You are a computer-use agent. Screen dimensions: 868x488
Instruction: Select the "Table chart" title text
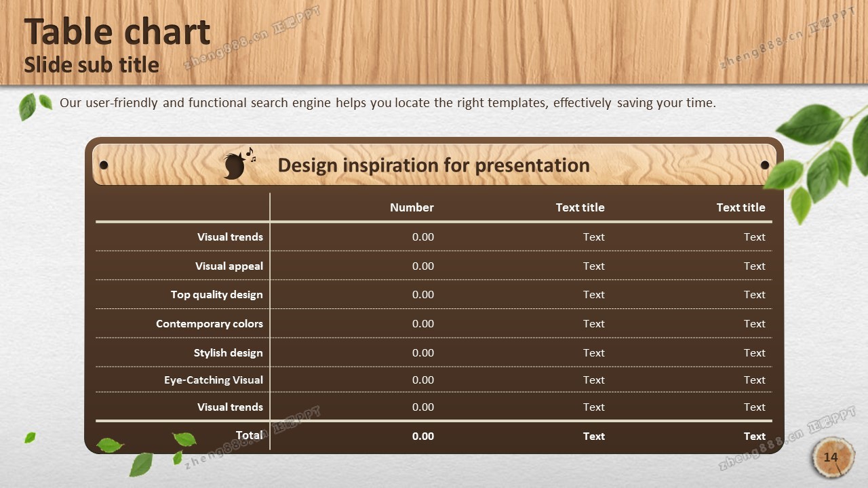(117, 32)
